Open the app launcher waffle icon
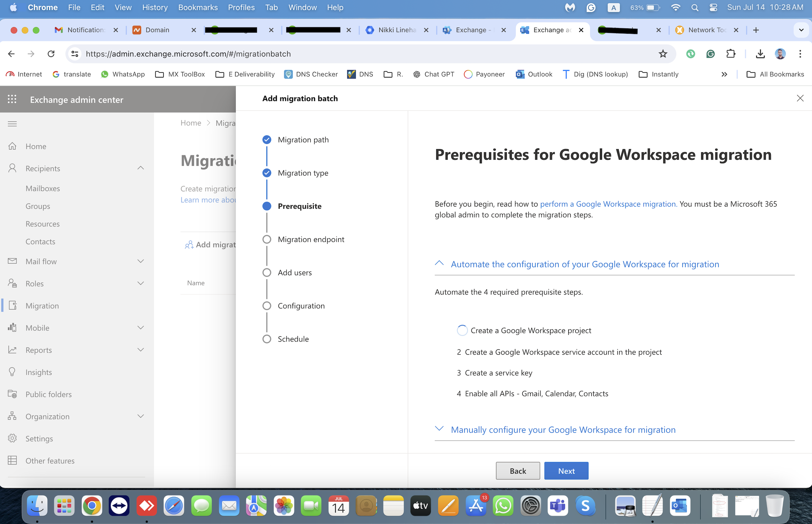812x524 pixels. [x=12, y=99]
